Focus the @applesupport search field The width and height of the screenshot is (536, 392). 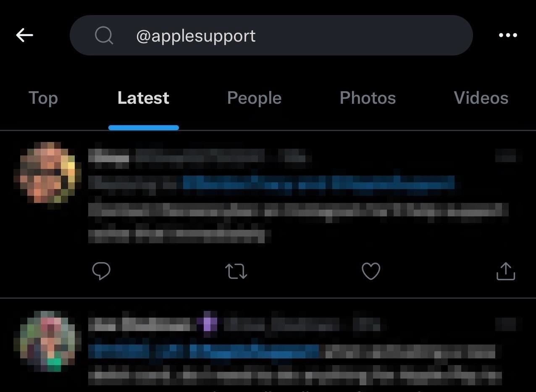271,35
